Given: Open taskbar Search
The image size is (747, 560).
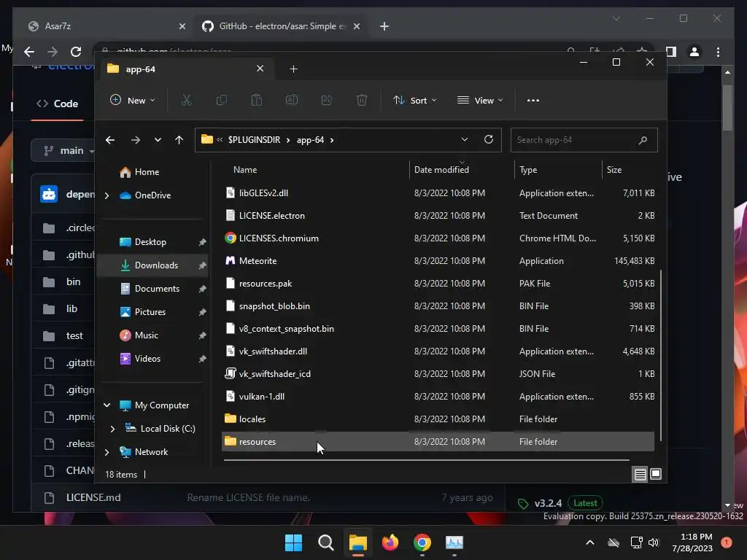Looking at the screenshot, I should [x=326, y=542].
